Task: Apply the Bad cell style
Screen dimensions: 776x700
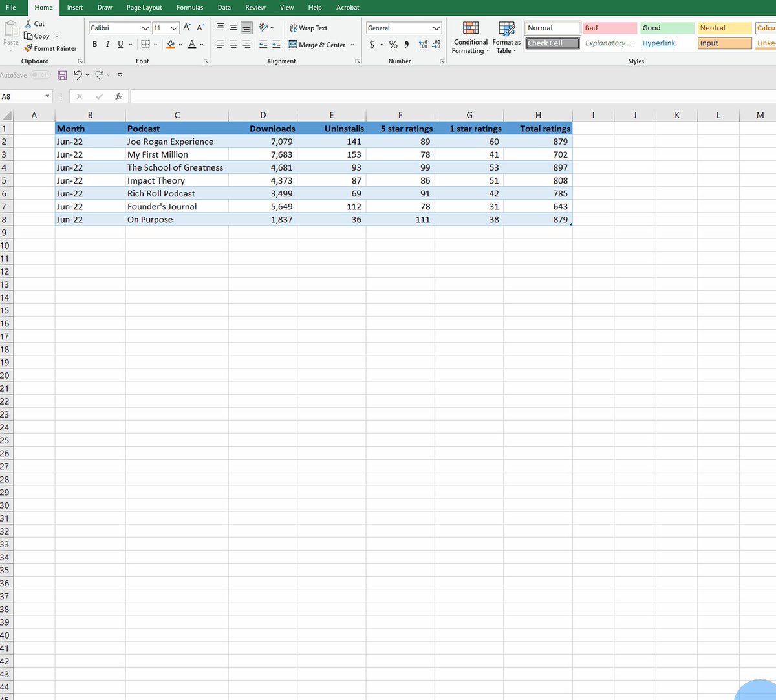Action: click(610, 28)
